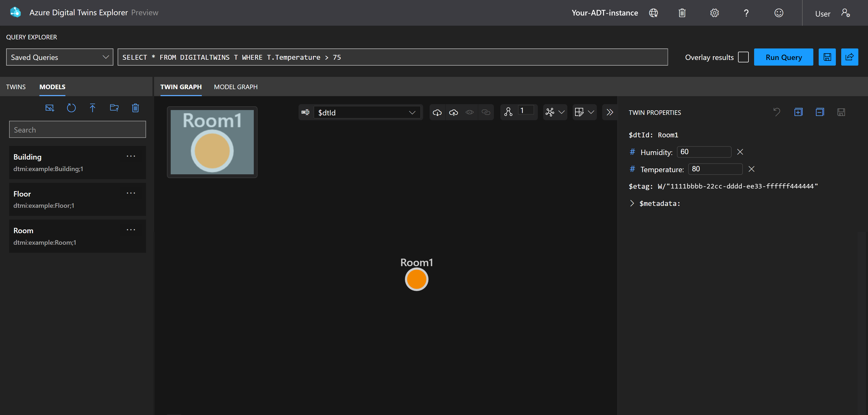The image size is (868, 415).
Task: Switch to the TWINS tab
Action: [16, 86]
